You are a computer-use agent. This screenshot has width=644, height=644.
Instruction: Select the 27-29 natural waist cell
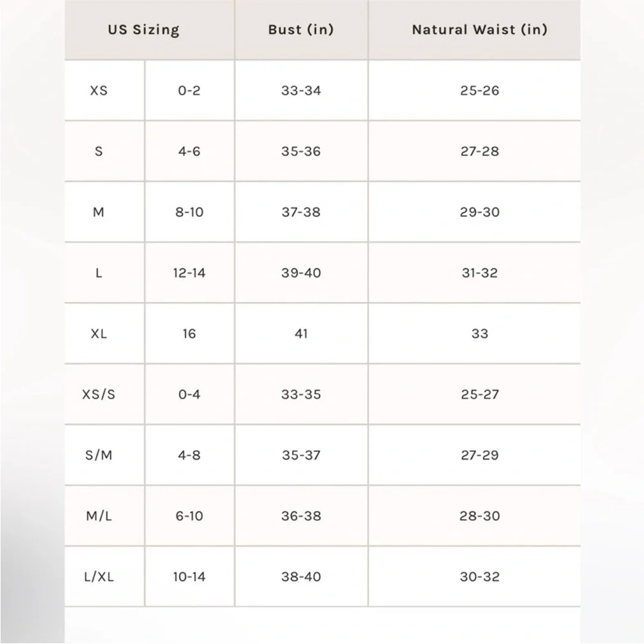[x=479, y=455]
